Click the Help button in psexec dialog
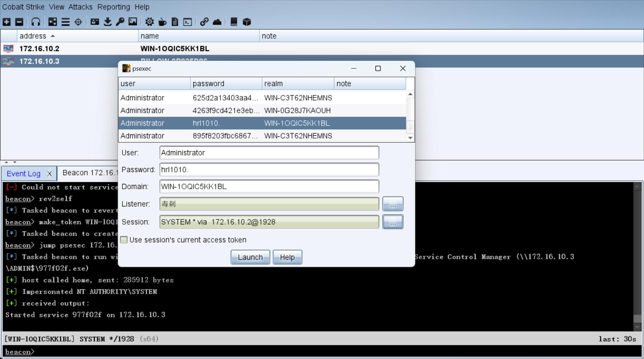This screenshot has height=359, width=644. [x=287, y=257]
